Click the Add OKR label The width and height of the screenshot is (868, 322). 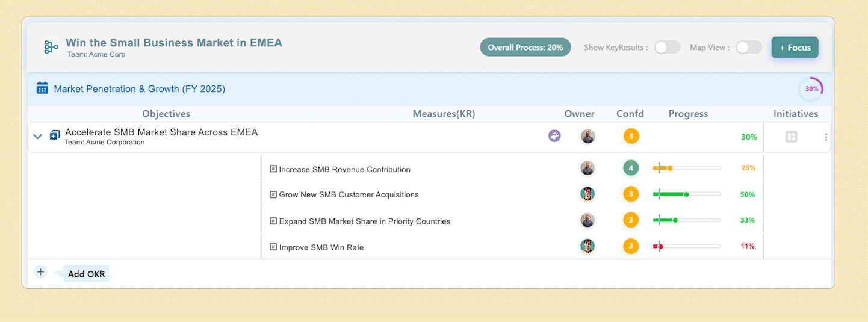click(x=86, y=274)
